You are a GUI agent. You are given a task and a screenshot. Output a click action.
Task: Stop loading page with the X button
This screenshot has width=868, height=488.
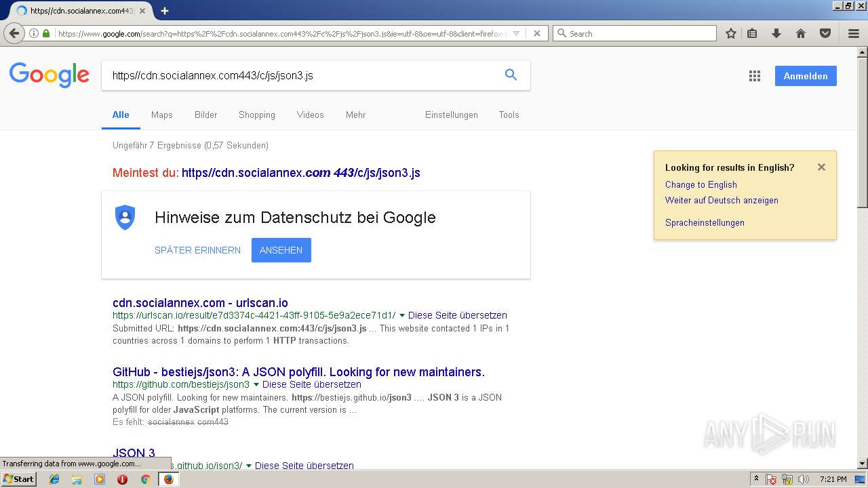point(537,33)
